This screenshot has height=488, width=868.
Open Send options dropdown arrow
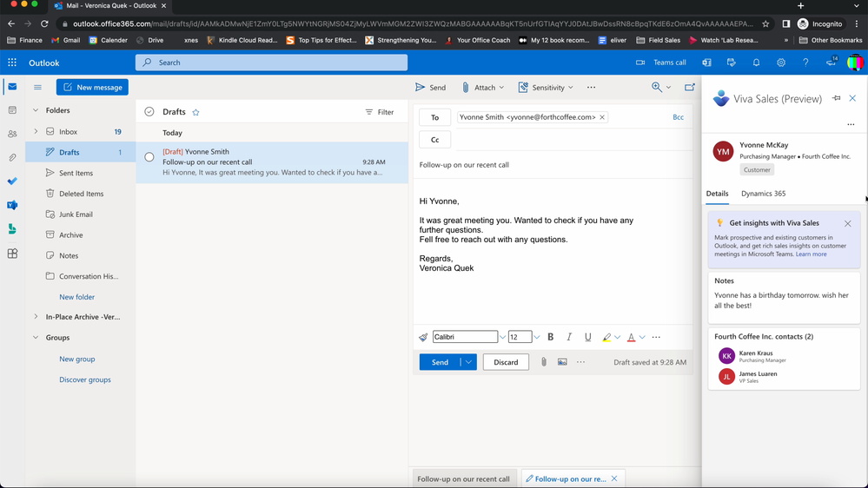pyautogui.click(x=468, y=362)
